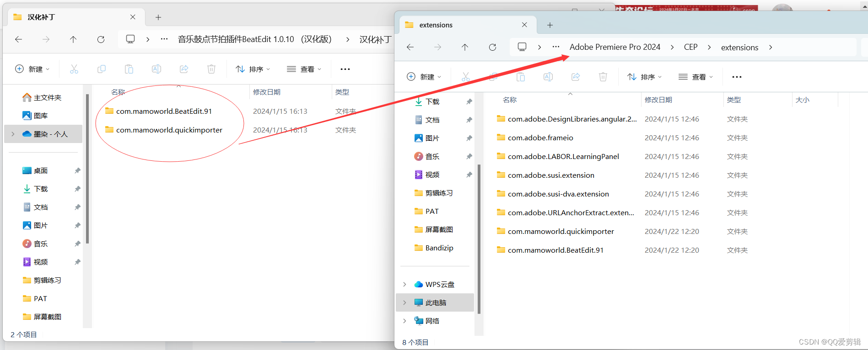Click PC icon in 汉化补丁 address bar
The image size is (868, 350).
(130, 39)
